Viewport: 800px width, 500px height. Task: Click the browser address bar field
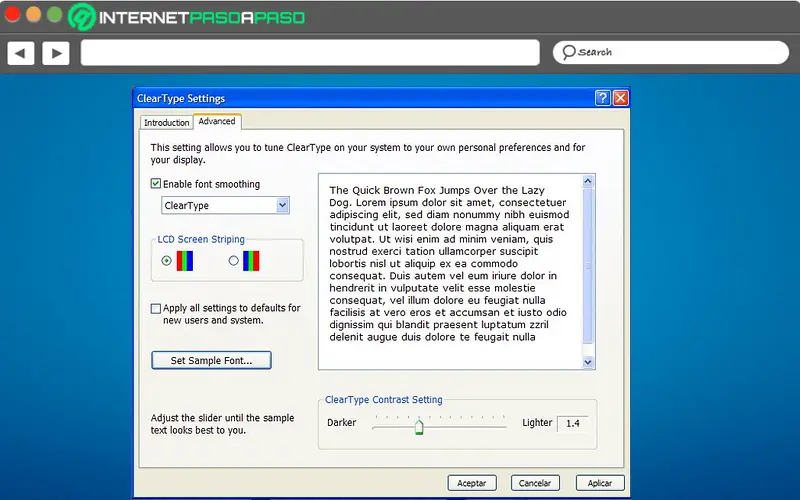(x=310, y=53)
